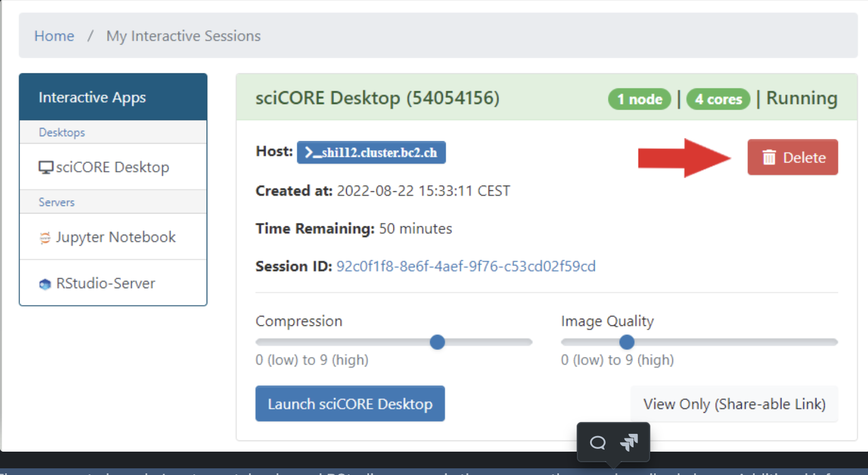868x475 pixels.
Task: Click the green 4 cores badge
Action: pos(718,99)
